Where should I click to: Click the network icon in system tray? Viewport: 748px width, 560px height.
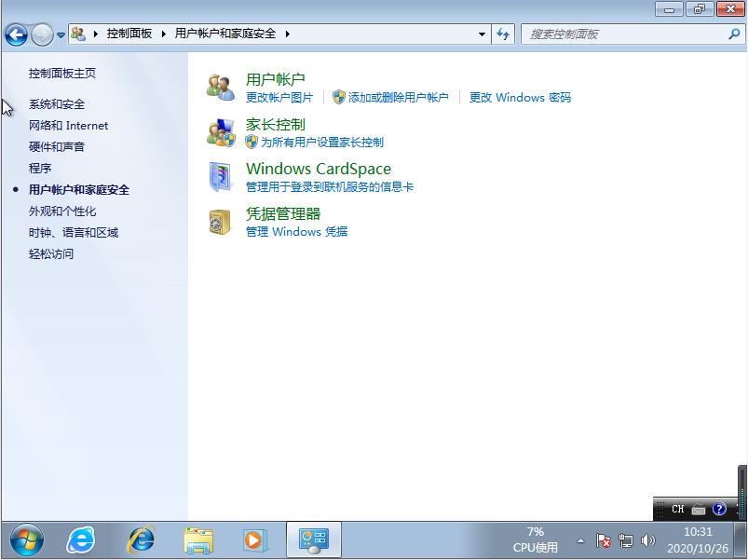[626, 540]
